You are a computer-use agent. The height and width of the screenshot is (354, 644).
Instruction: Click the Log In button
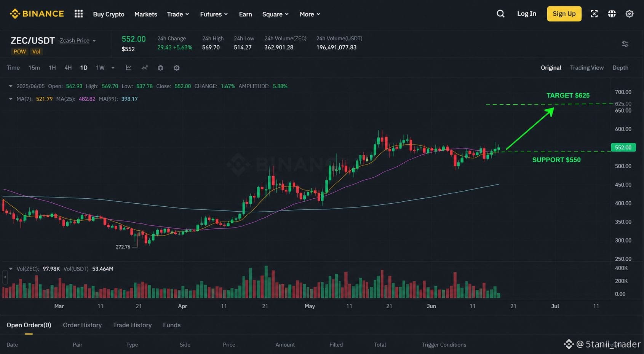pos(526,14)
